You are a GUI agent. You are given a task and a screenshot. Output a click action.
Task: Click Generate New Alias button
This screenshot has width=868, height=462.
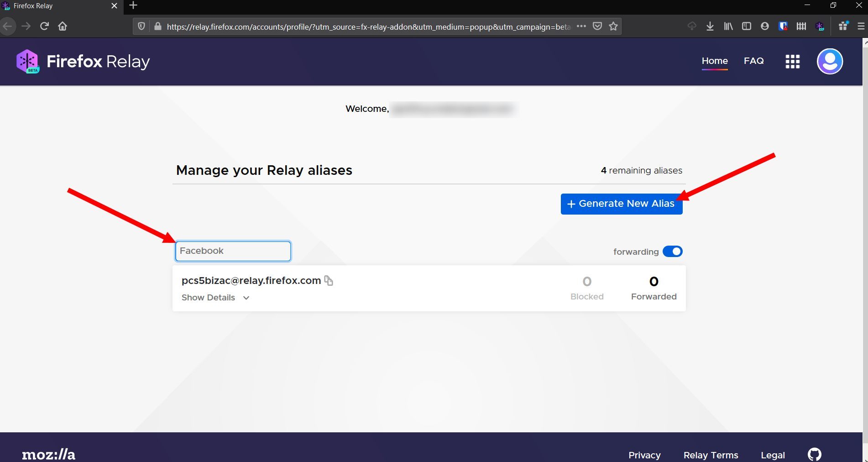(622, 204)
